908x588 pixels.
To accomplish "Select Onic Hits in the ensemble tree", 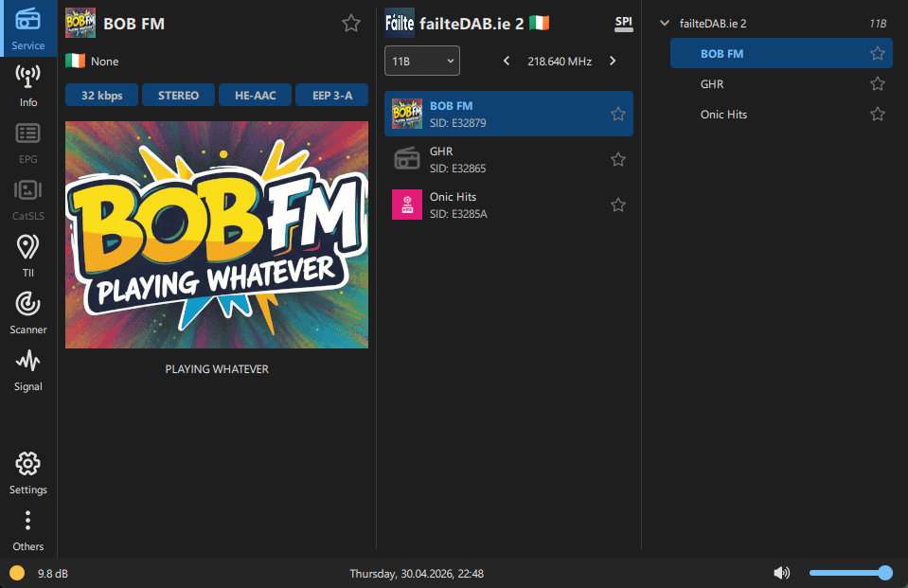I will (x=781, y=115).
